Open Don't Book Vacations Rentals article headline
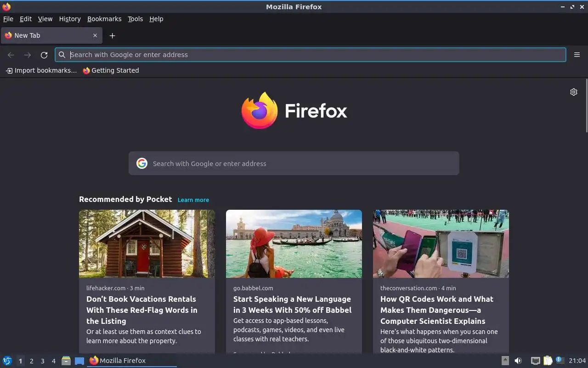The height and width of the screenshot is (368, 588). tap(142, 310)
